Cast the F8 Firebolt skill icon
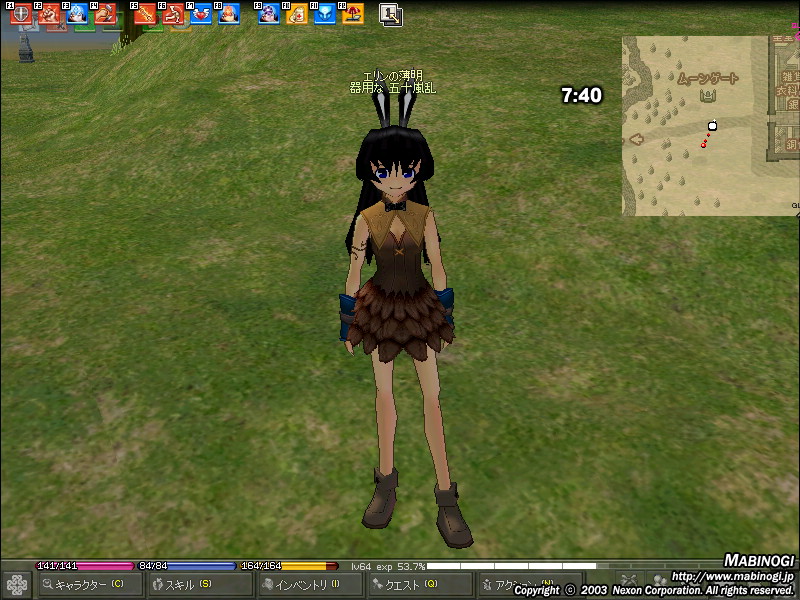The height and width of the screenshot is (600, 800). tap(229, 14)
